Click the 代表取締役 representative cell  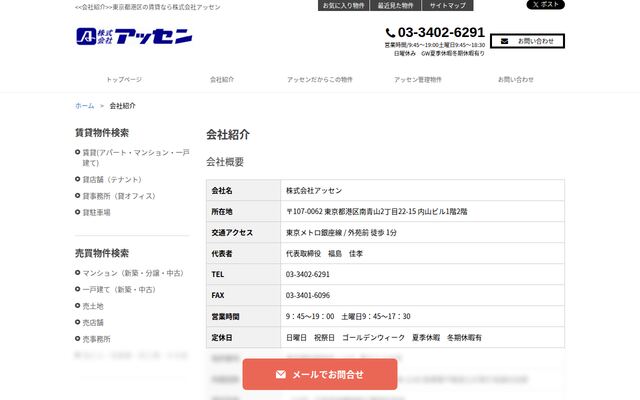(422, 253)
